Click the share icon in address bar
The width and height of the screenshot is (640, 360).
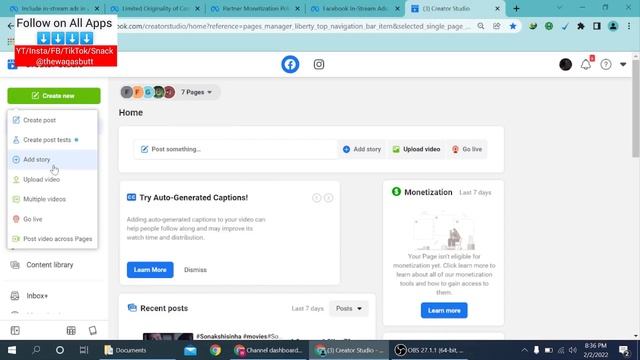[496, 26]
